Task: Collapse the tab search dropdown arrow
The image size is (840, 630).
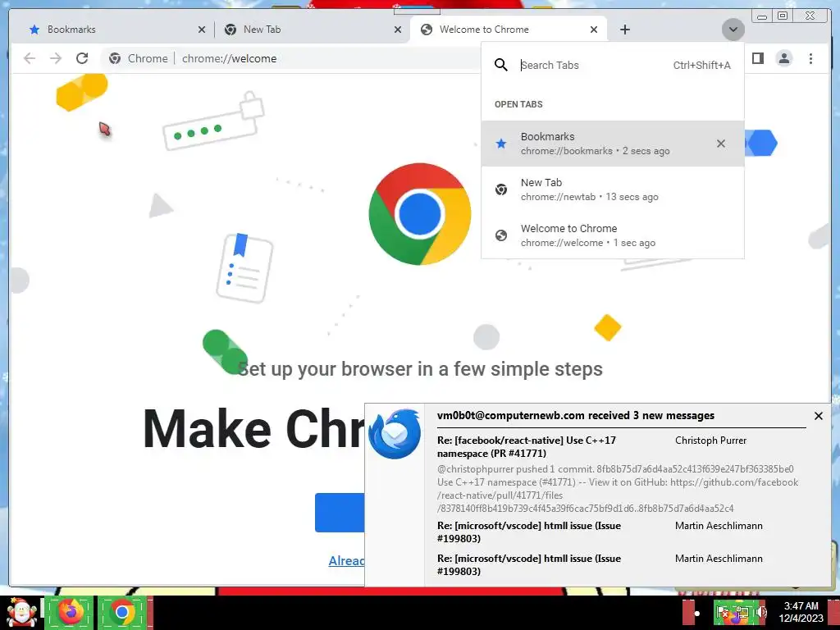Action: [733, 30]
